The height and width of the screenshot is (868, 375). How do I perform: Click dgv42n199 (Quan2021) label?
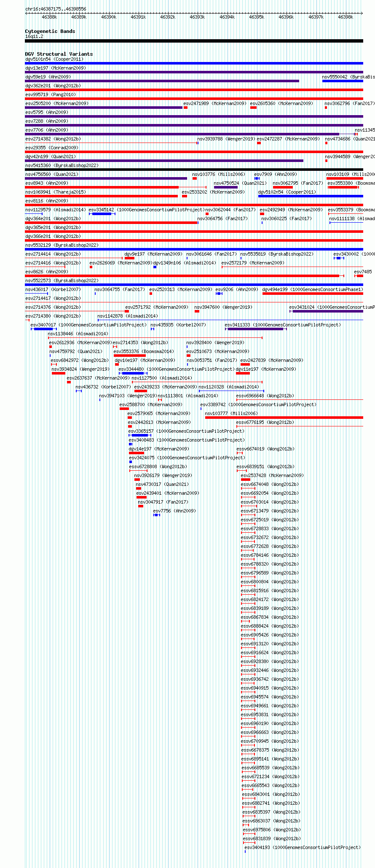click(x=51, y=157)
